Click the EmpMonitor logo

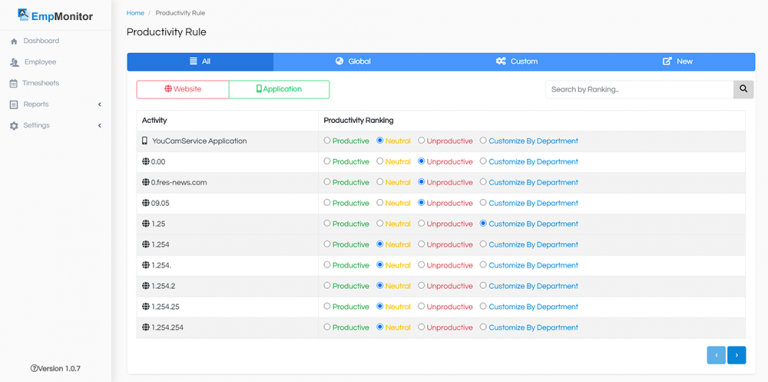(55, 16)
